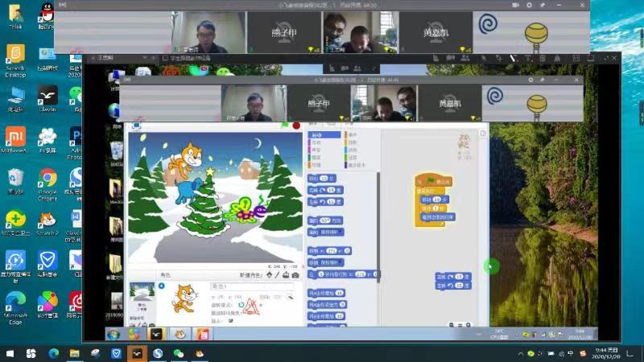This screenshot has width=644, height=362.
Task: Click the blue info button on the cat sprite
Action: pyautogui.click(x=162, y=286)
